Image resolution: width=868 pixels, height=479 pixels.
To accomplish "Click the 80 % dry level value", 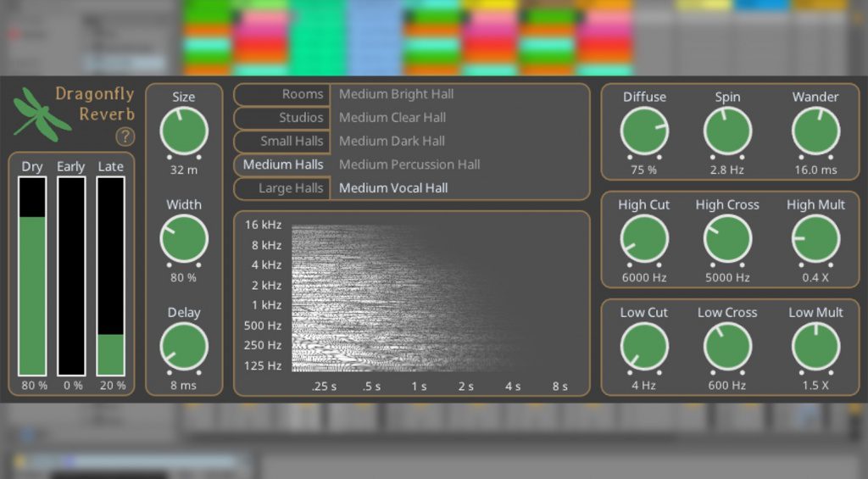I will pos(34,386).
